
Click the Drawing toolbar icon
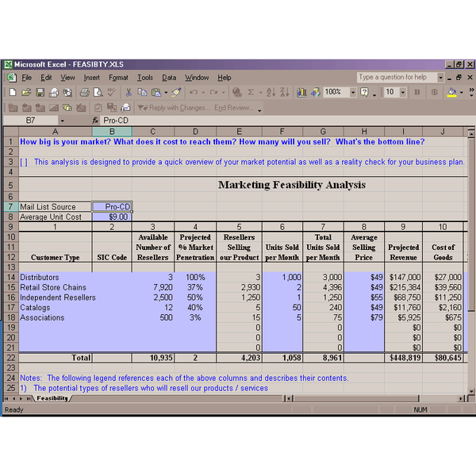pos(316,92)
